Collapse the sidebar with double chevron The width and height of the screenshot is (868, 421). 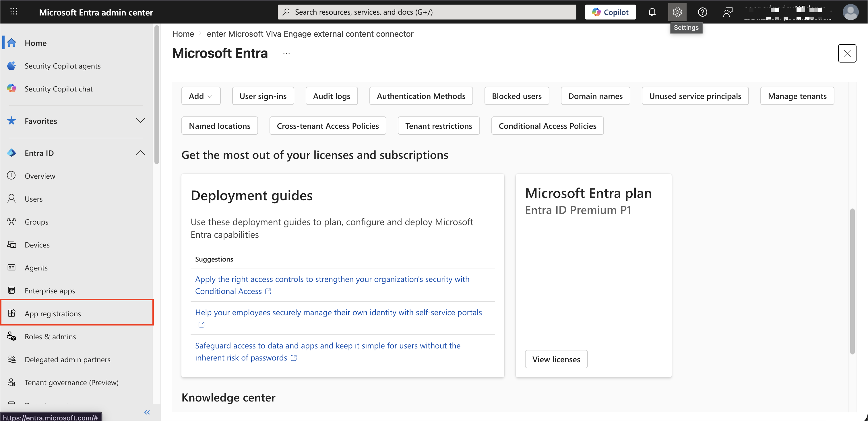(147, 412)
